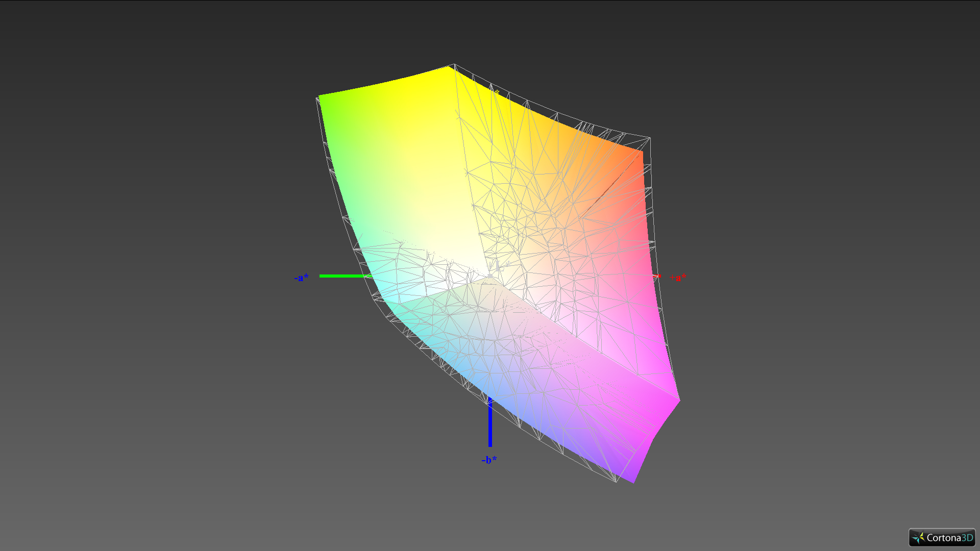
Task: Click the red marker at +a* axis tip
Action: coord(659,276)
